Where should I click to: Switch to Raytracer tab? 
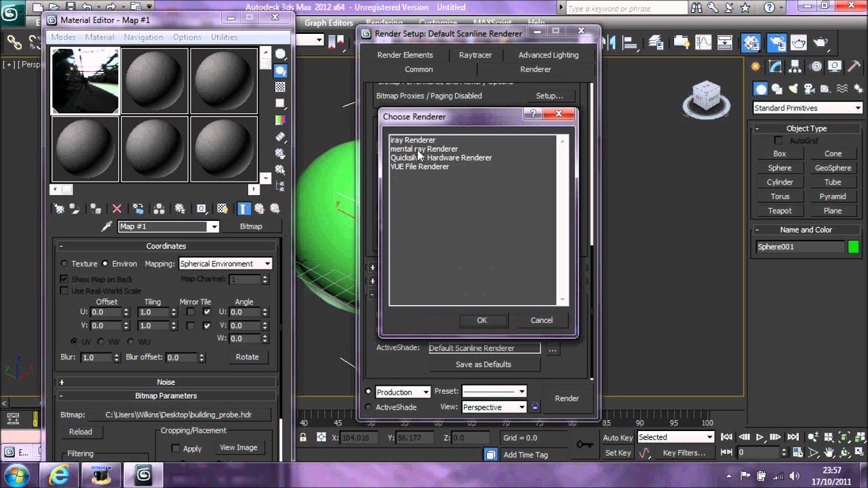475,55
